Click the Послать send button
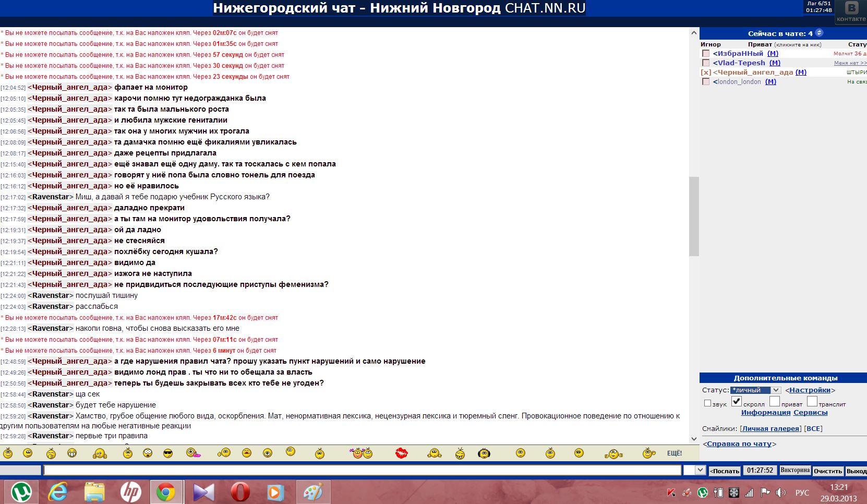Screen dimensions: 867x504 [725, 471]
